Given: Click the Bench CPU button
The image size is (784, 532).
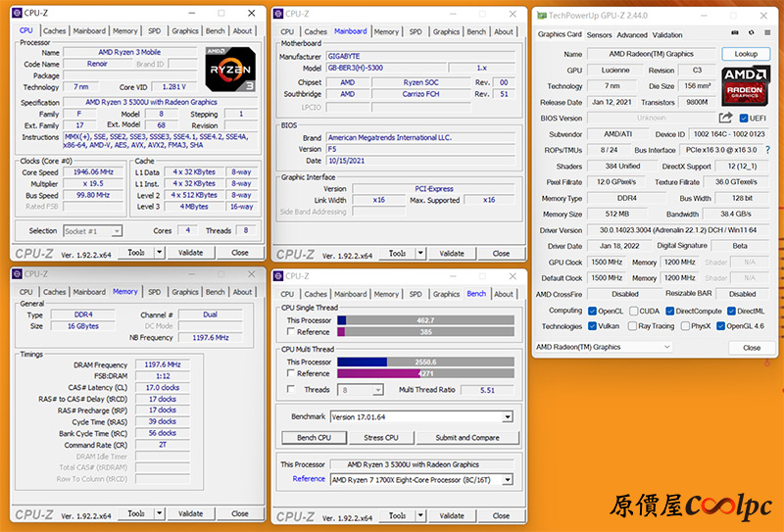Looking at the screenshot, I should (x=314, y=438).
